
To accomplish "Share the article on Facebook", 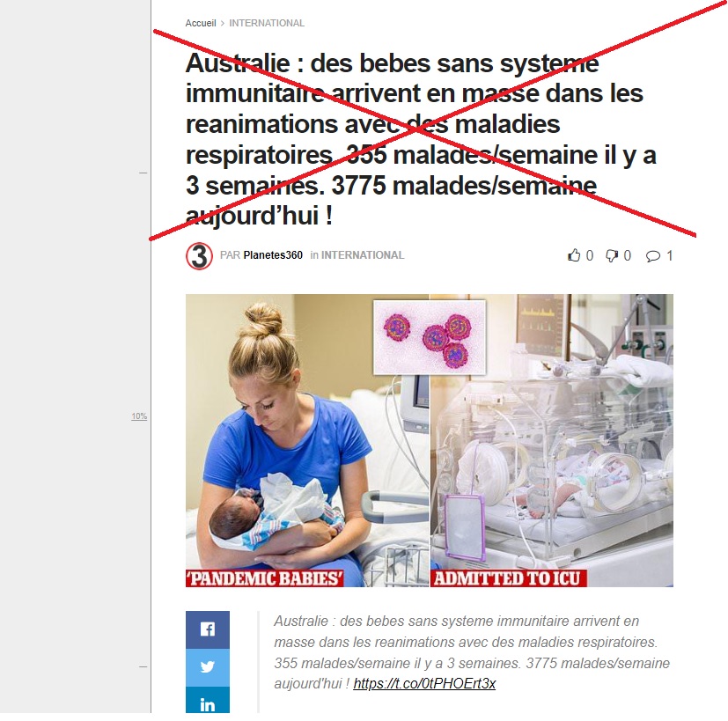I will pos(208,629).
